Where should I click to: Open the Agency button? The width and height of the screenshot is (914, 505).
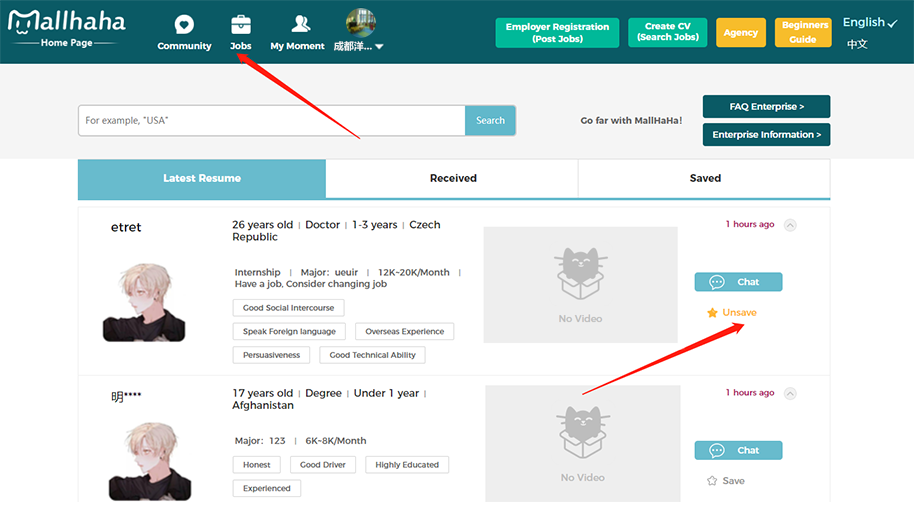(741, 33)
